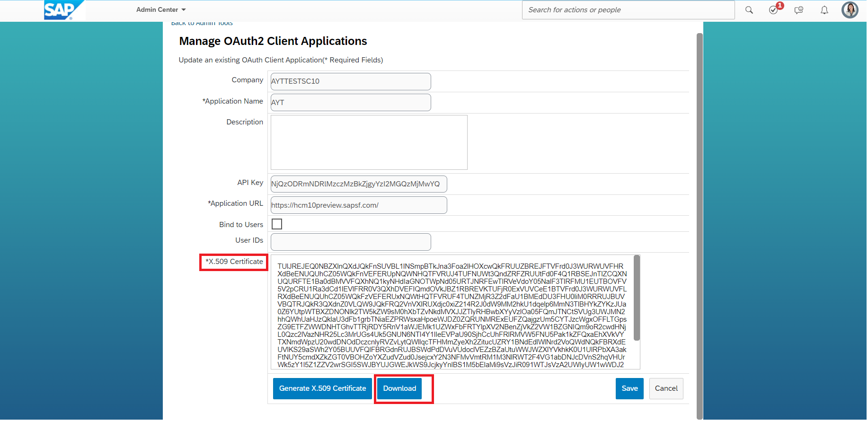This screenshot has width=868, height=422.
Task: Click the search for actions or people field
Action: coord(628,10)
